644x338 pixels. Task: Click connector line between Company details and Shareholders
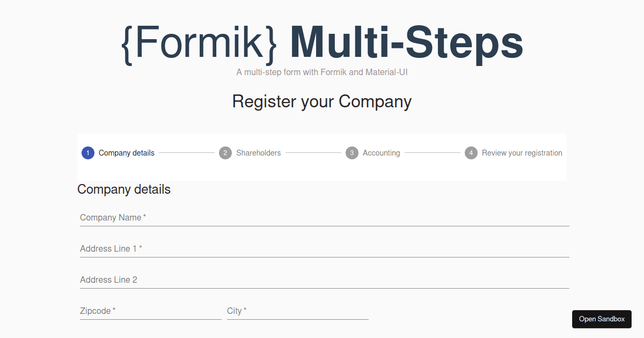[x=187, y=153]
